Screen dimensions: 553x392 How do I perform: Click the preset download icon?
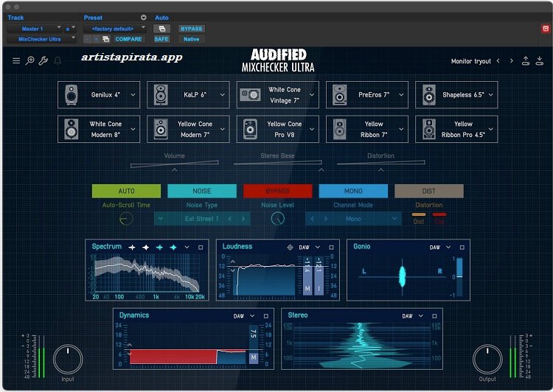[x=540, y=61]
